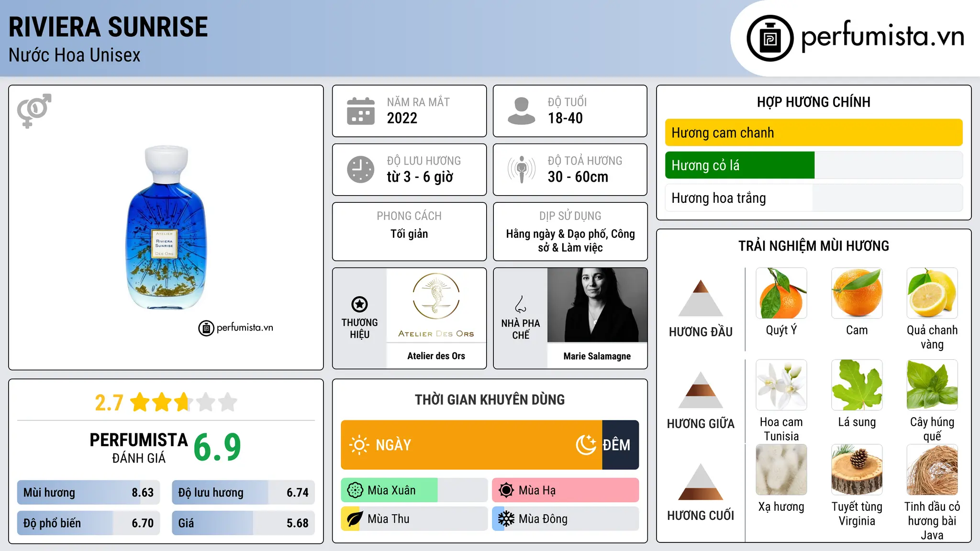Click the star badge icon above Thương hiệu
The image size is (980, 551).
[x=359, y=304]
